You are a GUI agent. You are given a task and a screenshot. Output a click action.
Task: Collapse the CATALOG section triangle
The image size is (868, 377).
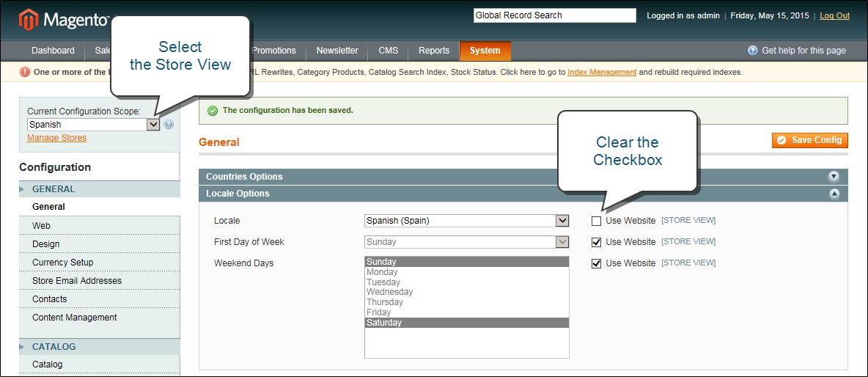point(22,347)
